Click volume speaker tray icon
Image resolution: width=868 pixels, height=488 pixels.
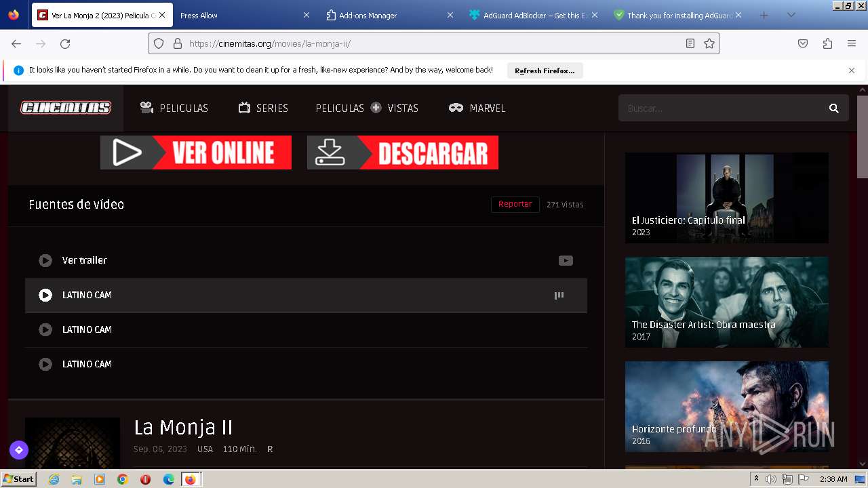[x=771, y=479]
